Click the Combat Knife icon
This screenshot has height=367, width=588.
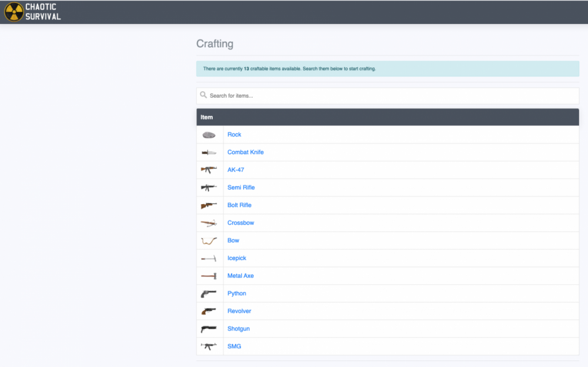[x=209, y=152]
